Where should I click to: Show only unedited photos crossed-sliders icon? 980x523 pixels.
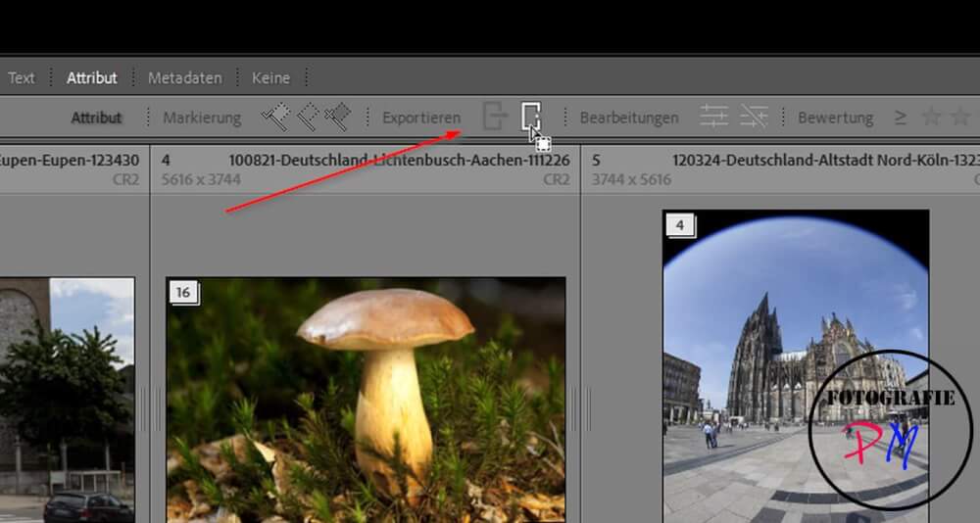[x=754, y=117]
